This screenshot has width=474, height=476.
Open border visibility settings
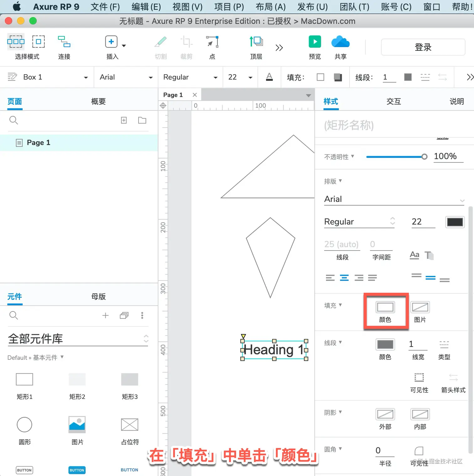tap(419, 377)
